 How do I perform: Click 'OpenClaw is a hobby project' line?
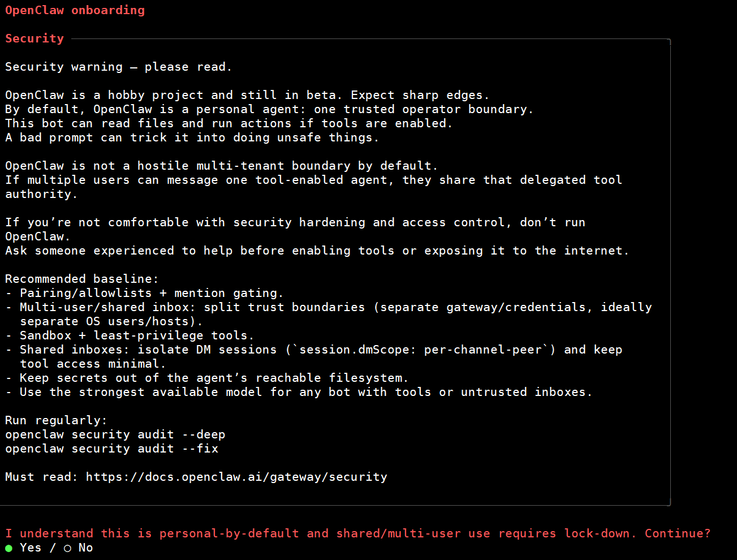(x=247, y=95)
